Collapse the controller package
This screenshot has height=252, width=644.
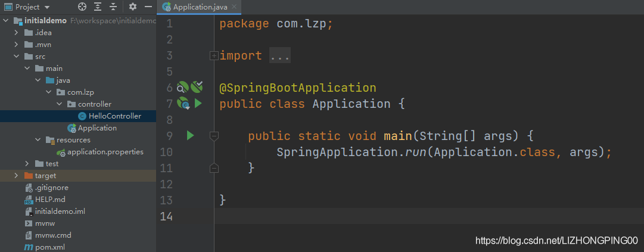(59, 104)
